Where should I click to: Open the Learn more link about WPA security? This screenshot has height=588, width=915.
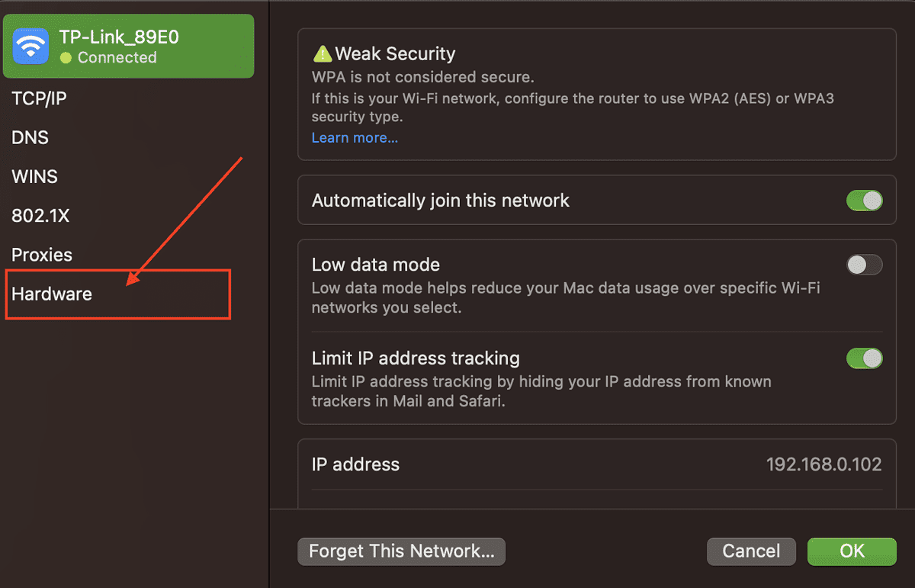click(354, 137)
